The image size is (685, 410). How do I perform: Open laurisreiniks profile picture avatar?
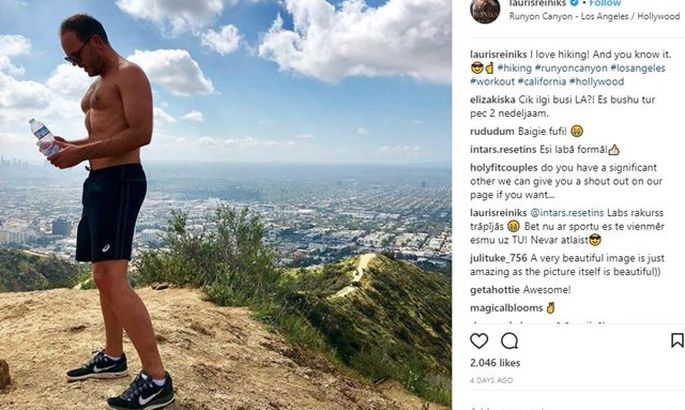(485, 9)
